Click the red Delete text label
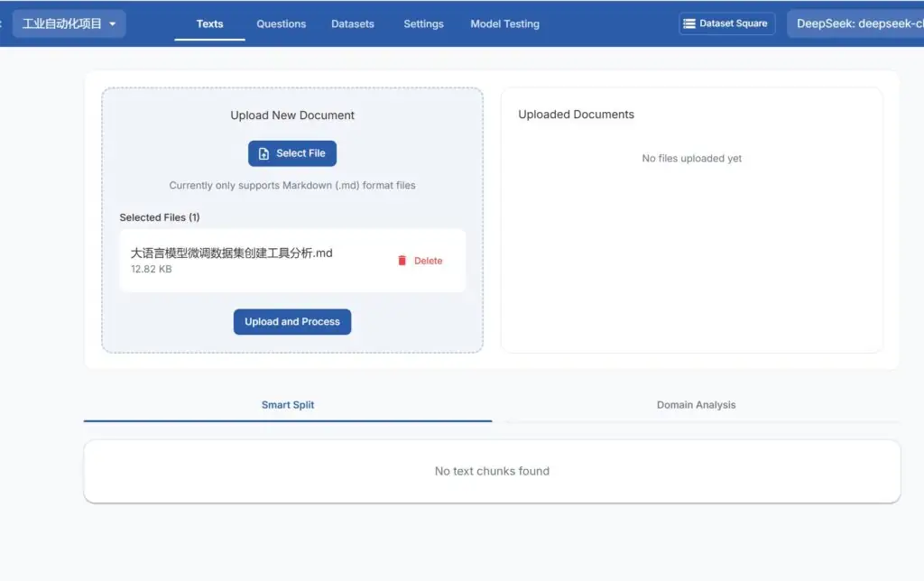This screenshot has height=581, width=924. tap(428, 261)
